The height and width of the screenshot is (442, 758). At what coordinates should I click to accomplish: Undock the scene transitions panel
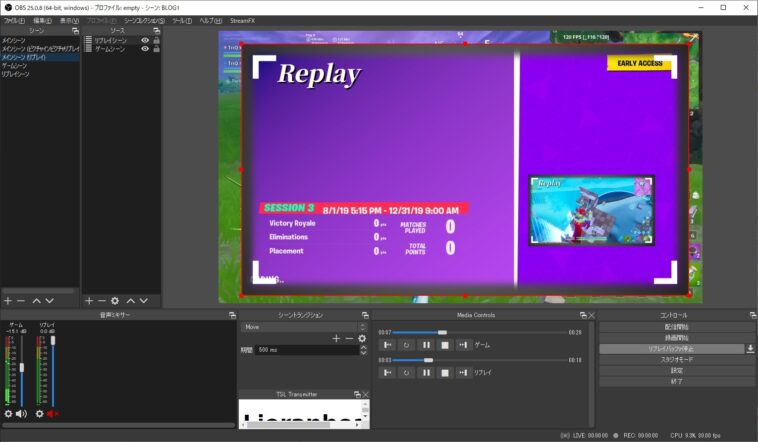tap(365, 315)
